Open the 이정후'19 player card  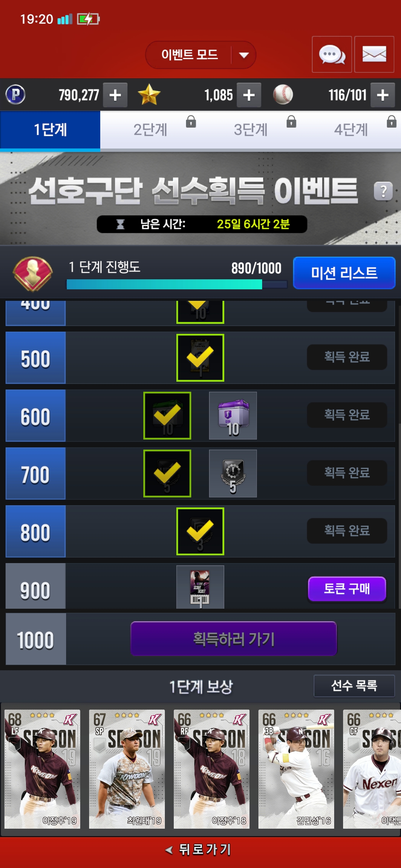pos(42,769)
